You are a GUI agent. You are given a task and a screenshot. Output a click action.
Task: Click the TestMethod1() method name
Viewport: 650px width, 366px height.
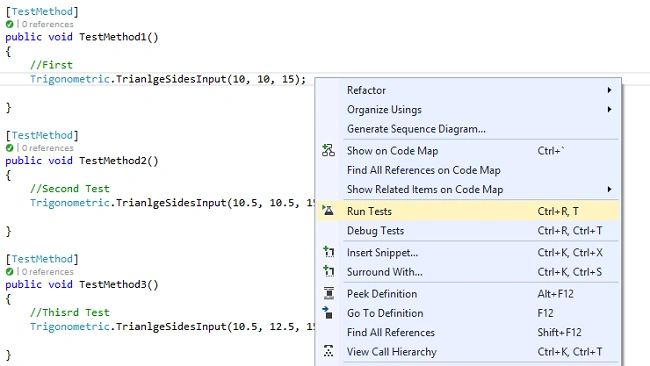(119, 37)
